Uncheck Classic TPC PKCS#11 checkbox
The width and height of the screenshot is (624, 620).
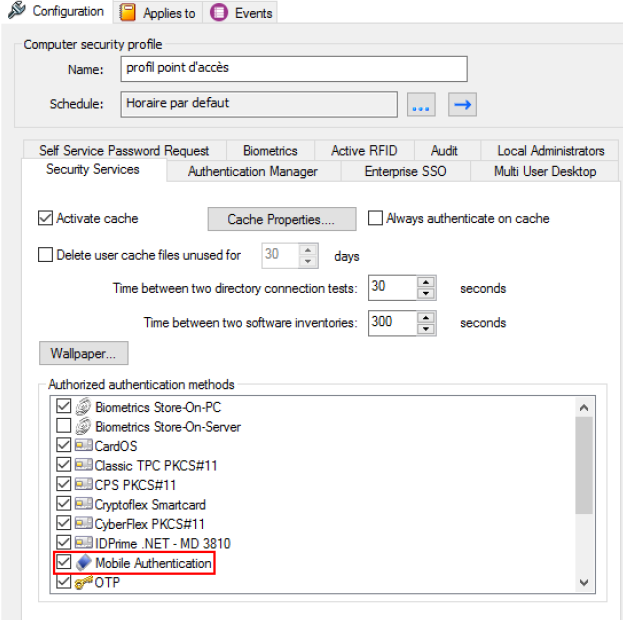coord(64,465)
